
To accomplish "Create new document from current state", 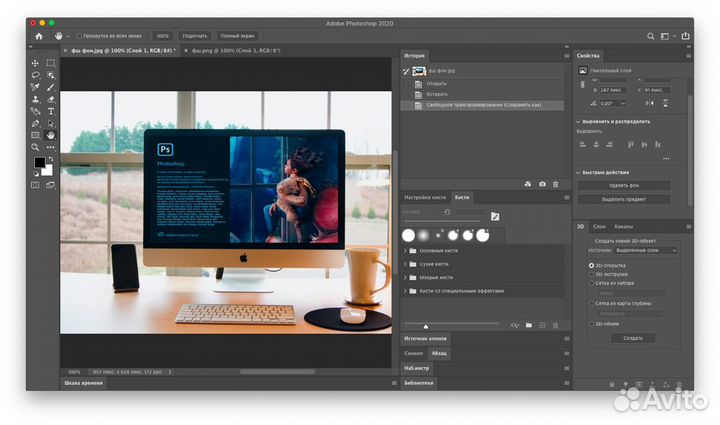I will tap(528, 184).
